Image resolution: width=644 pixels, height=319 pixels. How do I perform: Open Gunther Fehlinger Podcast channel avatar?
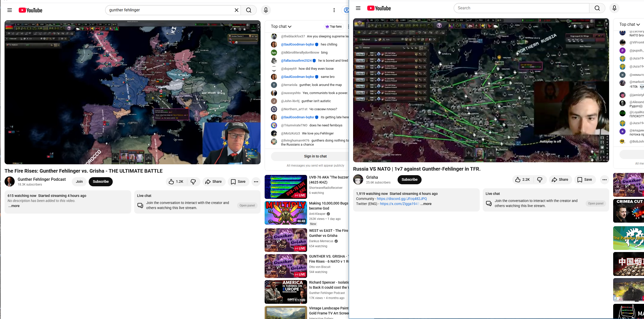pos(10,181)
